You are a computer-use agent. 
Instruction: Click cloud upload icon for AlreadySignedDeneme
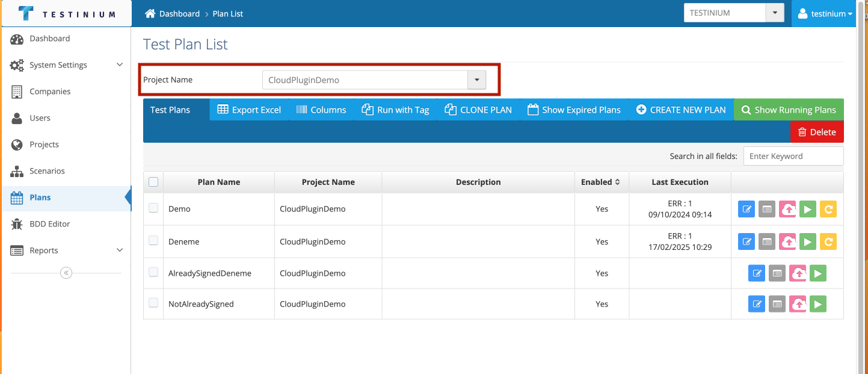click(x=798, y=273)
